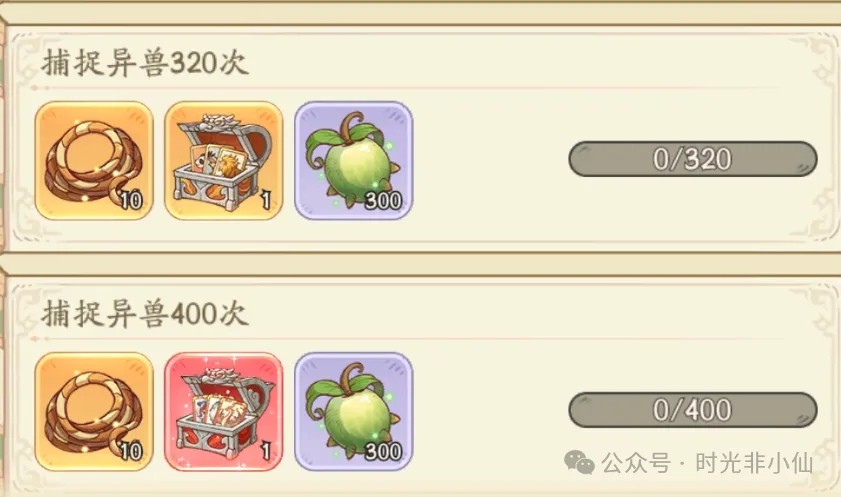Viewport: 841px width, 497px height.
Task: Click the WeChat logo in the watermark
Action: (x=579, y=462)
